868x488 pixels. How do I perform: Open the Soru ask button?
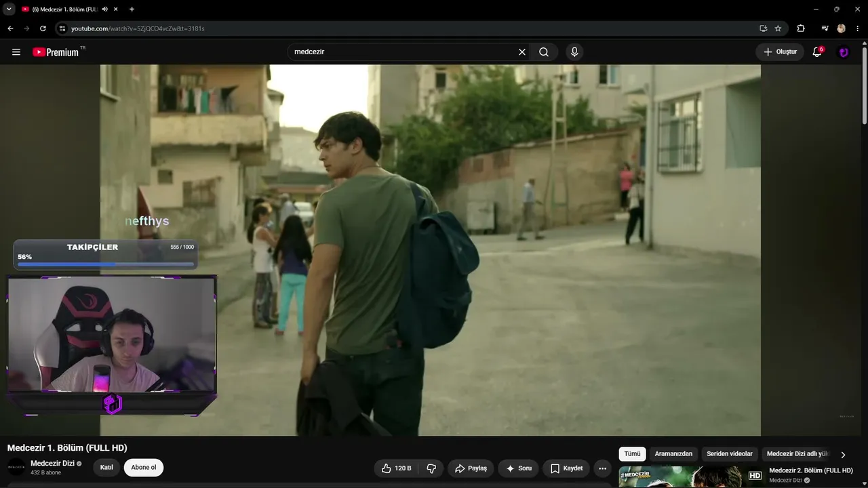point(519,468)
